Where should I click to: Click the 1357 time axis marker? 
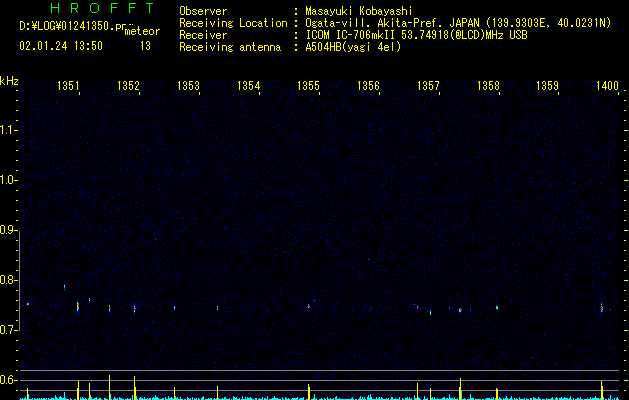pyautogui.click(x=428, y=85)
